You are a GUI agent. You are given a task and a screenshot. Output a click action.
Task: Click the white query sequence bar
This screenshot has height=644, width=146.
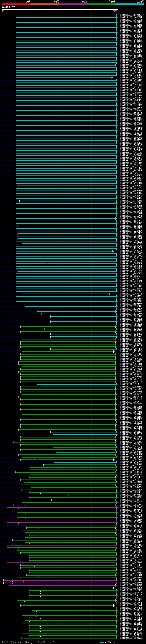click(x=60, y=9)
